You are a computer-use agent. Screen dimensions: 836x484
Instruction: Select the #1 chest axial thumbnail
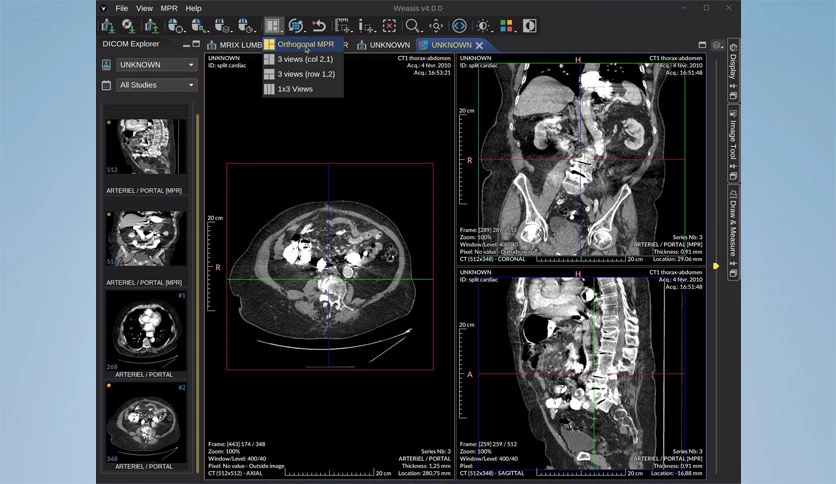tap(145, 330)
